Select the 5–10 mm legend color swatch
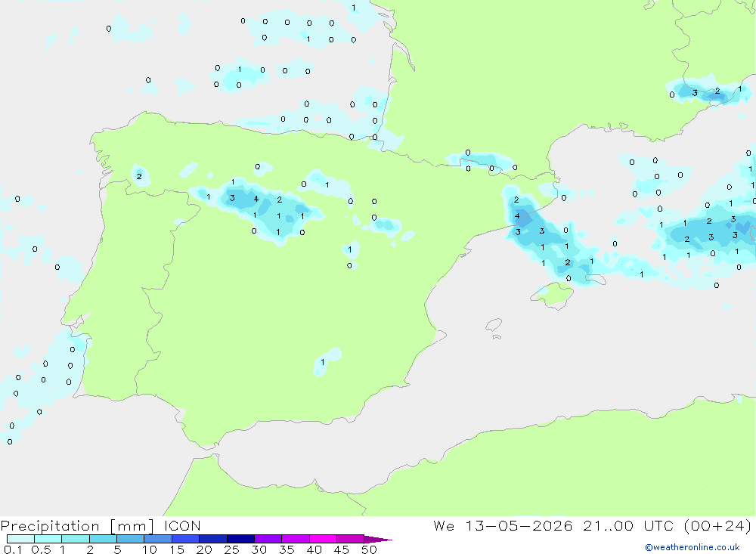The height and width of the screenshot is (554, 756). click(x=131, y=539)
